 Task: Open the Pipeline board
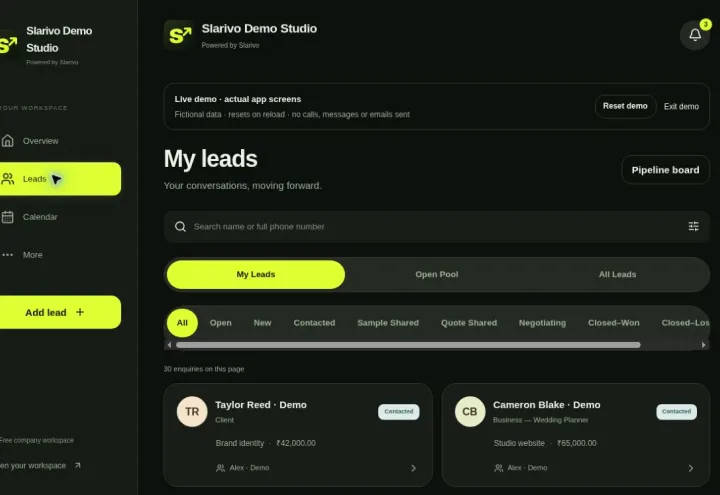click(x=665, y=170)
